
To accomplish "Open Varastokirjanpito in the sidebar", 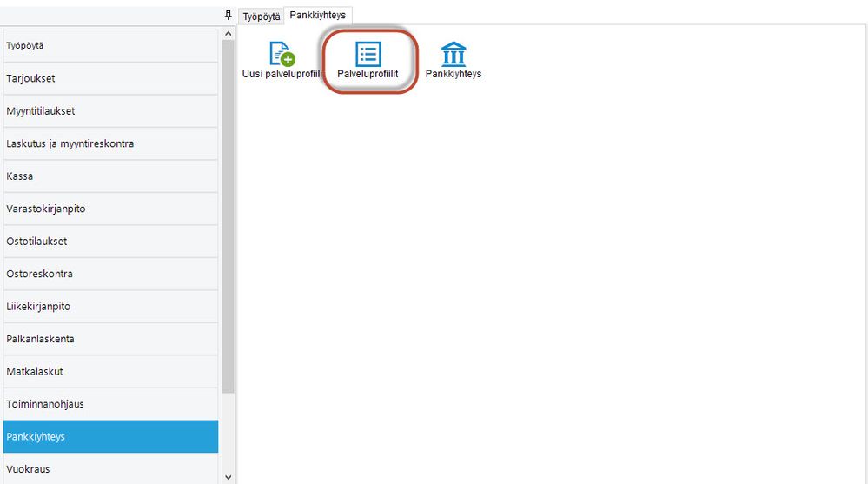I will click(x=110, y=209).
